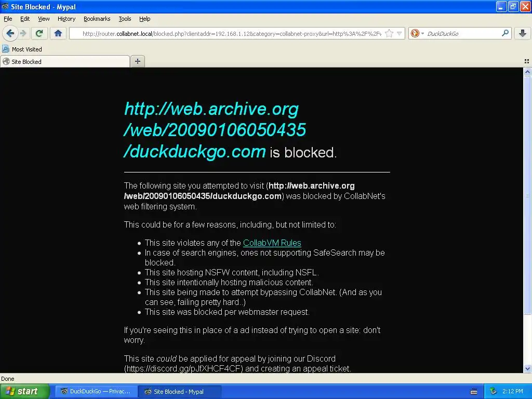
Task: Click the vertical scrollbar thumb
Action: click(527, 195)
